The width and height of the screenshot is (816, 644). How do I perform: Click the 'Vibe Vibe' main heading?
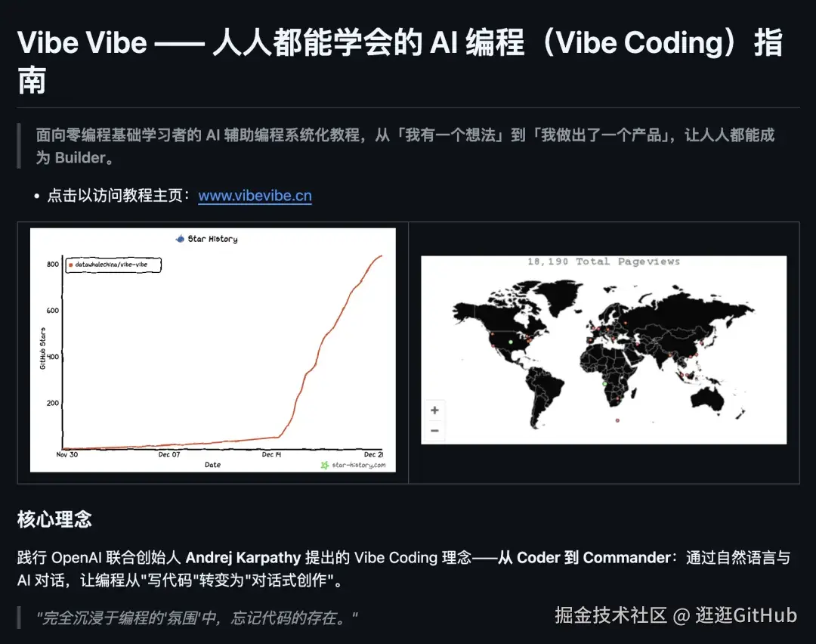tap(400, 61)
